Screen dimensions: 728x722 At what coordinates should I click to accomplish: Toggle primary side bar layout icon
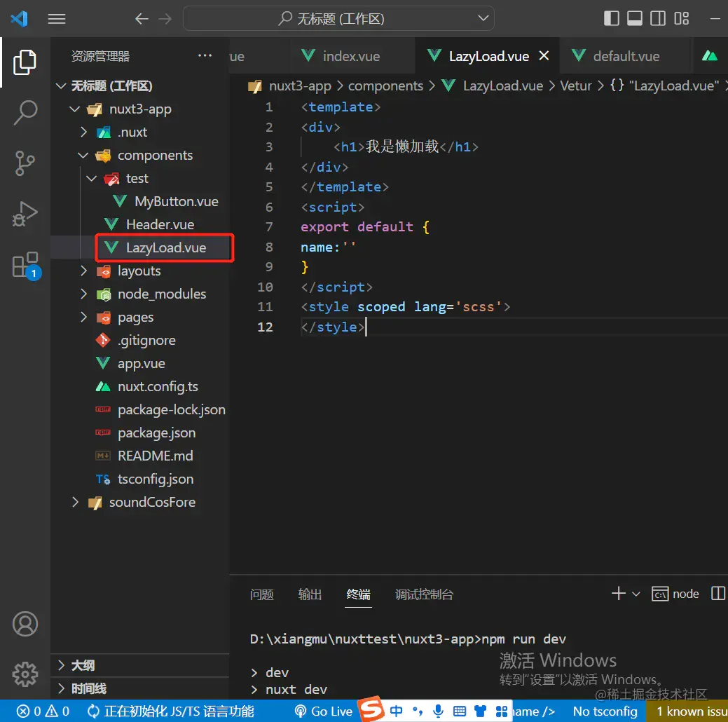(612, 19)
